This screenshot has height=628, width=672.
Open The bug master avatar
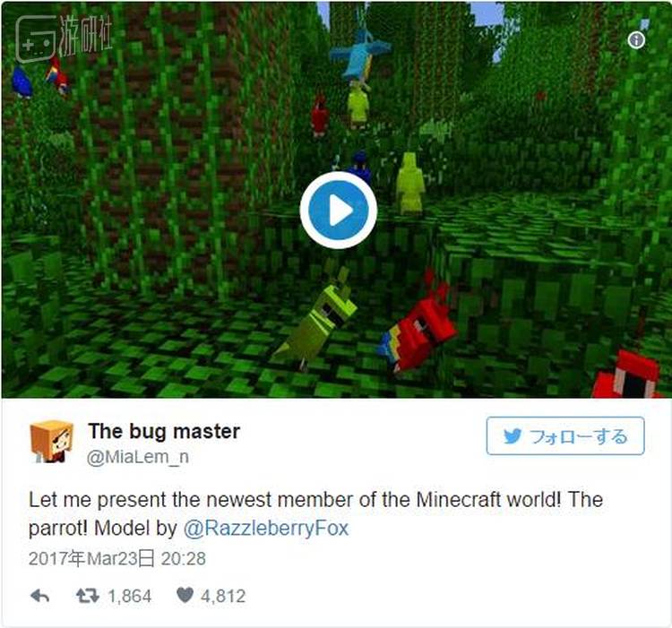click(x=51, y=441)
